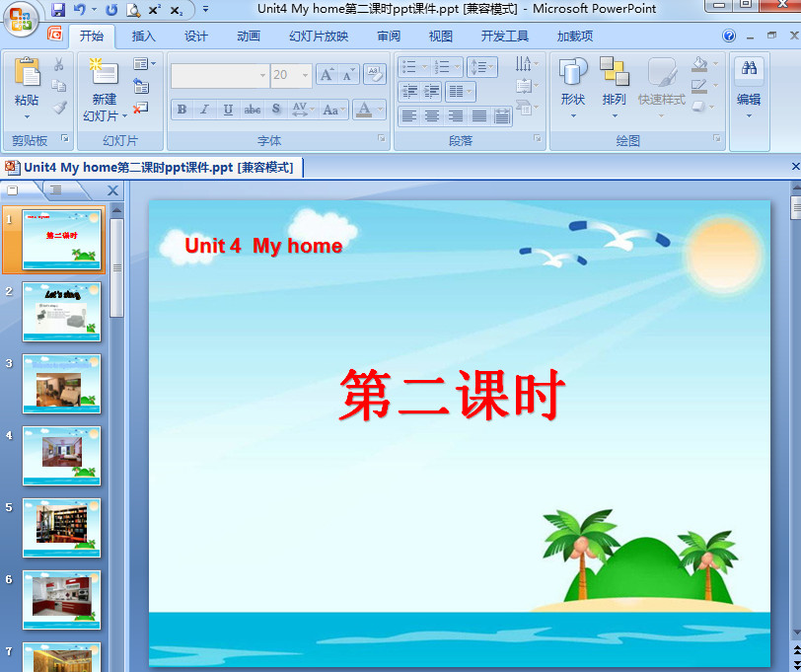Toggle strikethrough formatting

coord(252,110)
